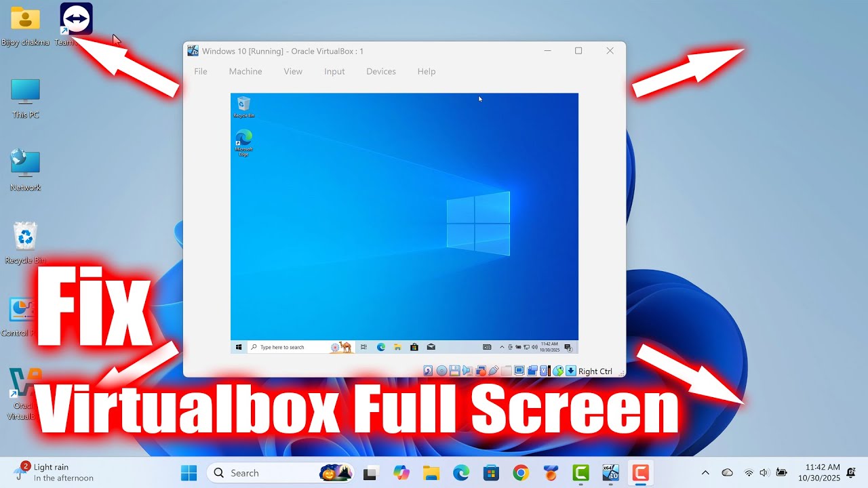Viewport: 868px width, 488px height.
Task: Open Task View on host taskbar
Action: [x=370, y=473]
